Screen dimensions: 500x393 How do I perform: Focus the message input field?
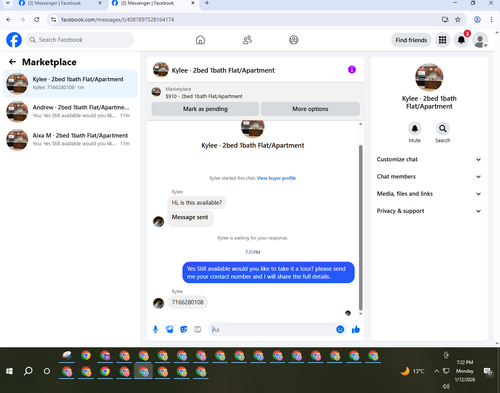point(272,329)
